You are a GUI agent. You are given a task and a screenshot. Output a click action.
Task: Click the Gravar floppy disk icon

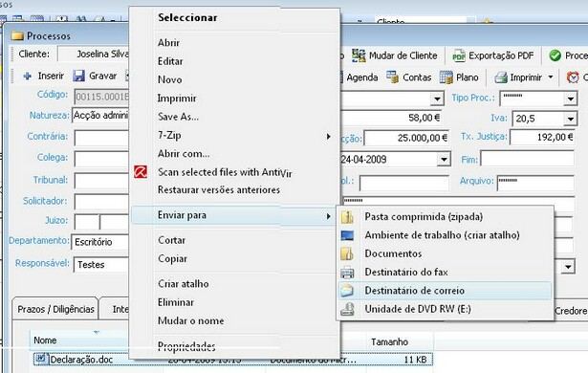click(x=78, y=76)
